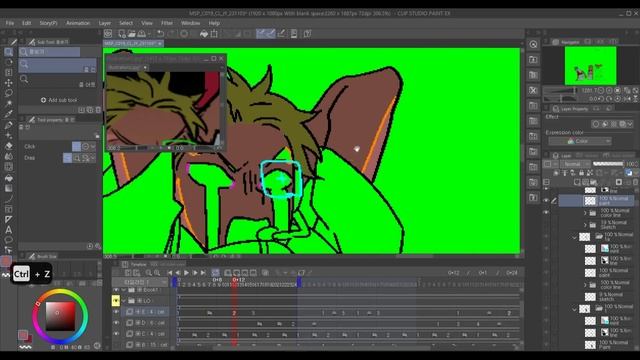The image size is (640, 360).
Task: Toggle visibility of timeline track D
Action: pos(116,323)
